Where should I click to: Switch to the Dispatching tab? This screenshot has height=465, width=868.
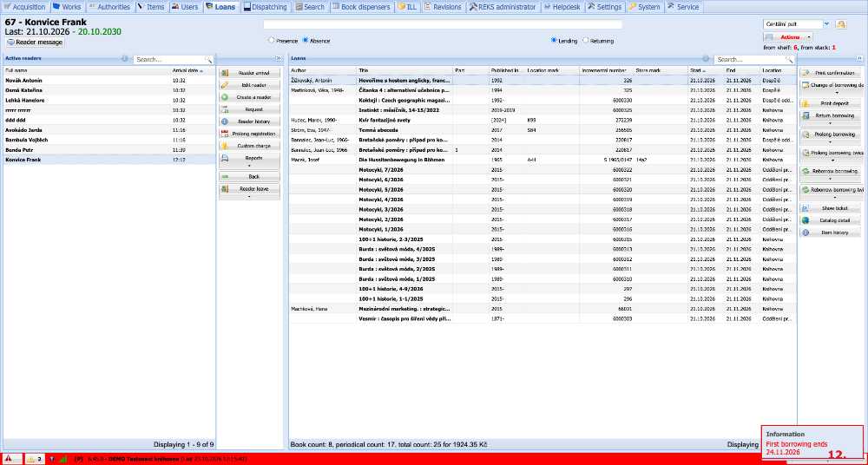[x=265, y=7]
